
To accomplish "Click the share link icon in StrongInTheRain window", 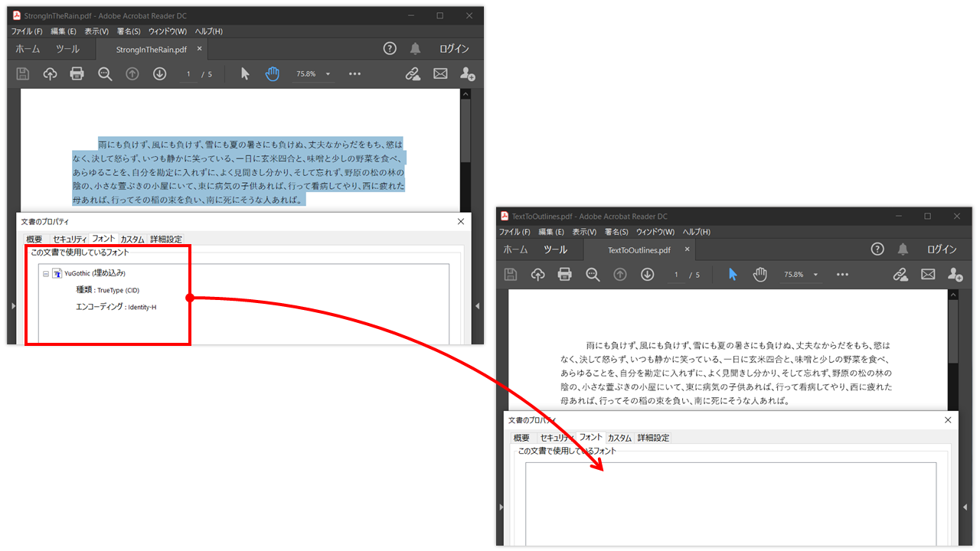I will pyautogui.click(x=413, y=73).
